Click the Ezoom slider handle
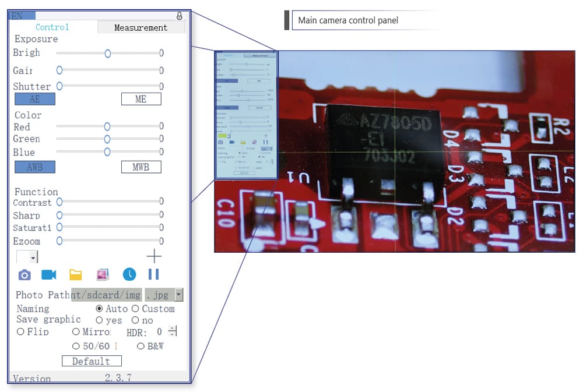Screen dimensions: 583x392 pos(59,241)
